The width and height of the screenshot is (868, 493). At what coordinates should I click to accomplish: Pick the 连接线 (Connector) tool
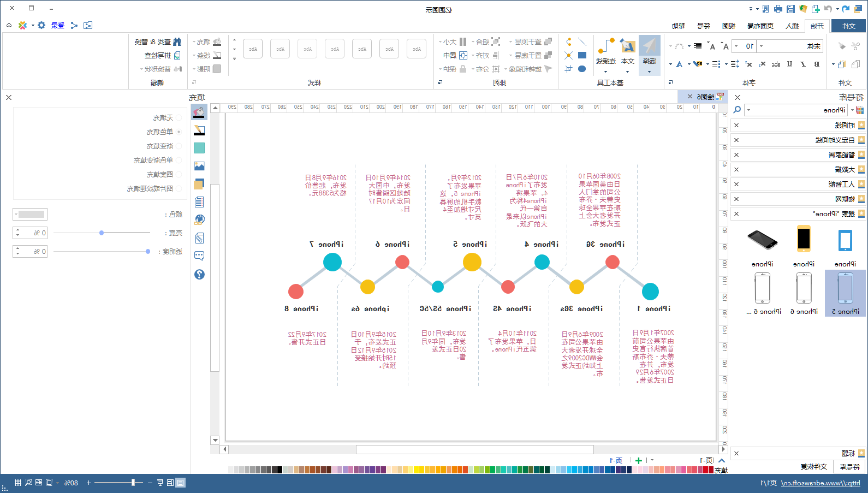606,54
